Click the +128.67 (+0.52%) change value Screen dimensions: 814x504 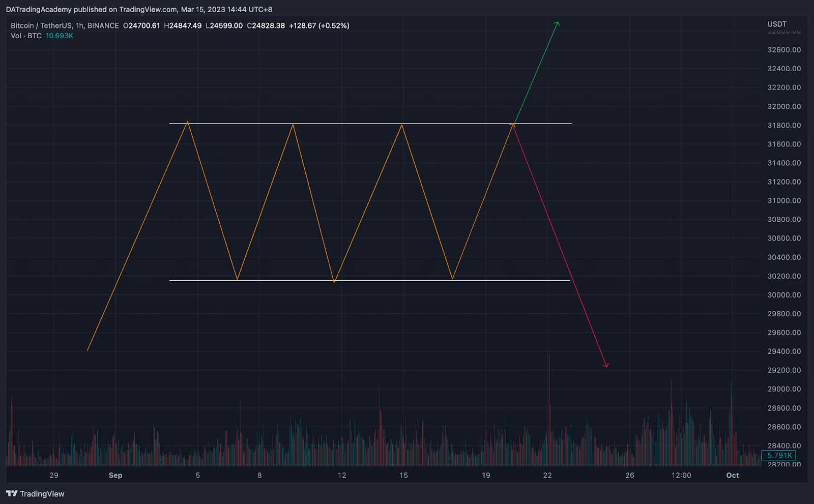tap(319, 25)
